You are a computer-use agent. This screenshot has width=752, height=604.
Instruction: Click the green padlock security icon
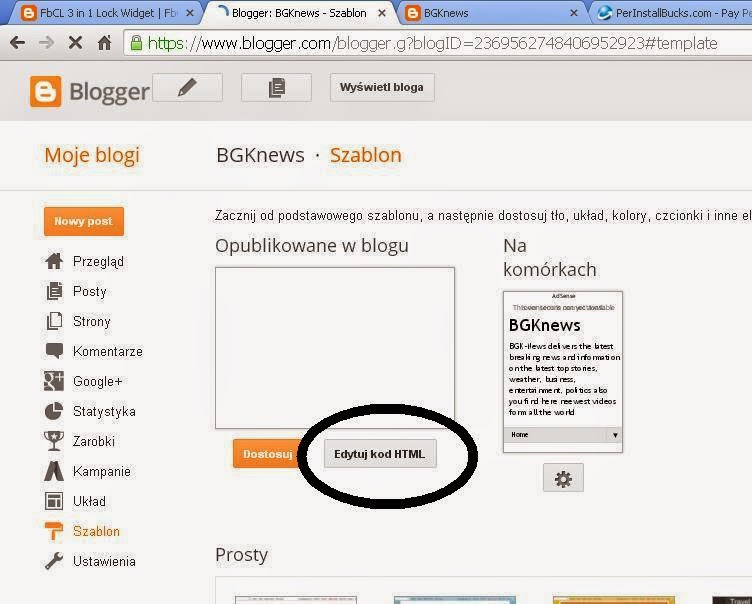tap(137, 43)
